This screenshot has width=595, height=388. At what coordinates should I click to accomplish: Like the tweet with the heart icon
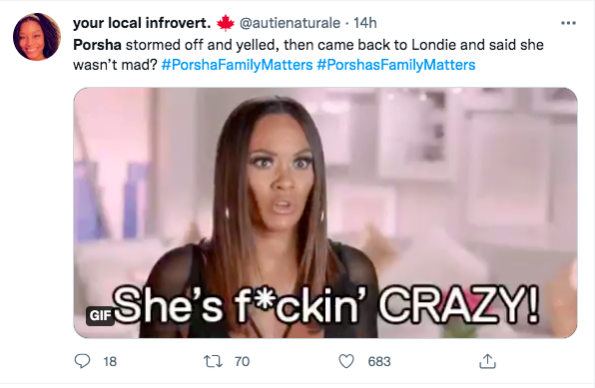(x=346, y=361)
